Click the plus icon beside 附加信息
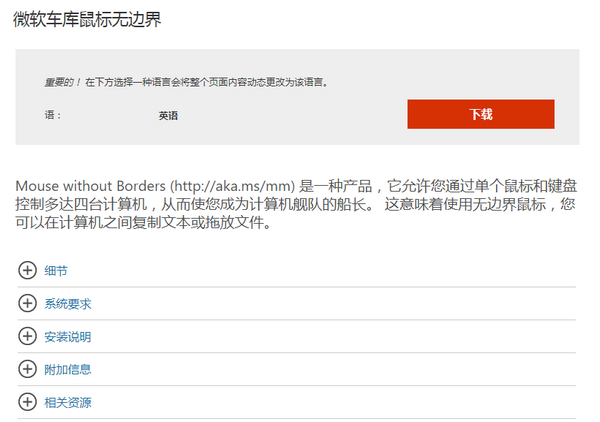Screen dimensions: 600x422 (x=27, y=369)
